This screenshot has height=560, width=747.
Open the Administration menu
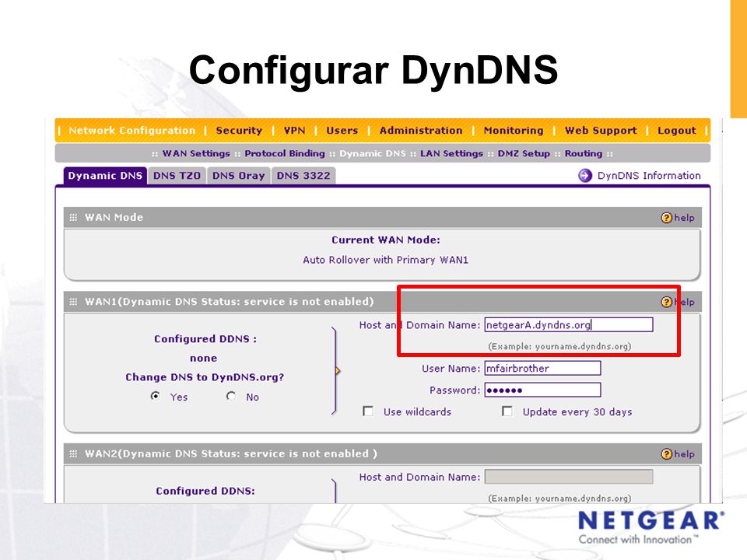(x=421, y=131)
